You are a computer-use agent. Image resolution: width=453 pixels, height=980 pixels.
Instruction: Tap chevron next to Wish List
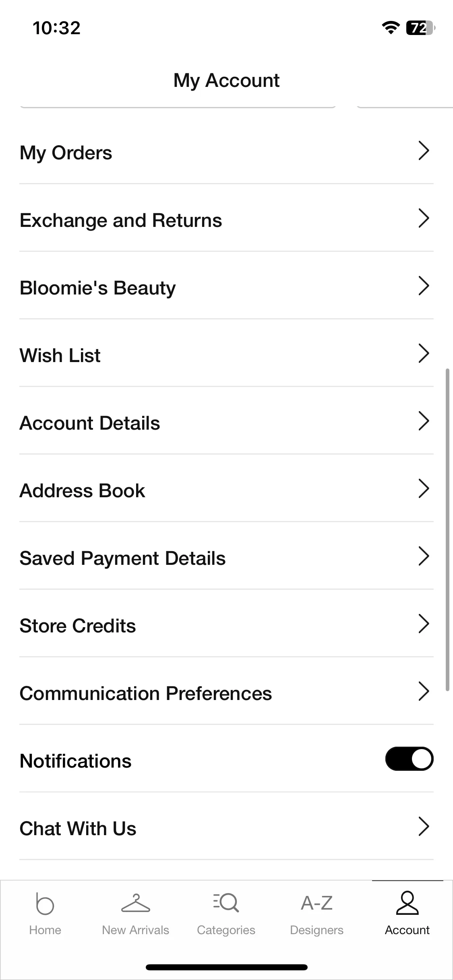424,354
